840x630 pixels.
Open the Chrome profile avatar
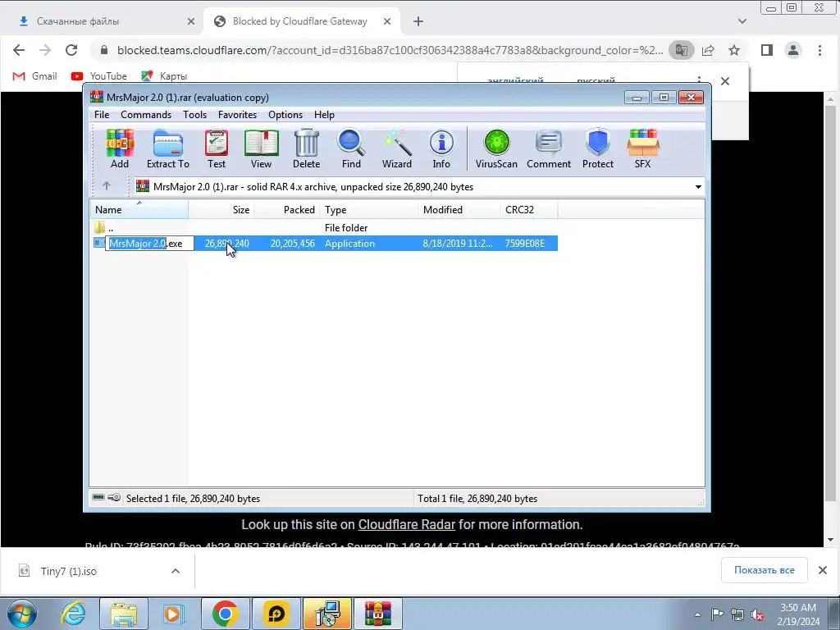click(793, 50)
